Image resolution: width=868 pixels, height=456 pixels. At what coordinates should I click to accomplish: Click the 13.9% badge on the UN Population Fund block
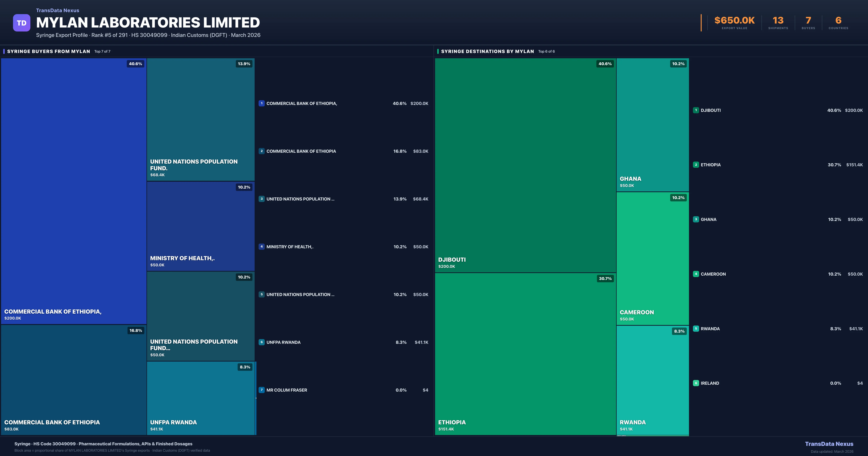coord(244,64)
